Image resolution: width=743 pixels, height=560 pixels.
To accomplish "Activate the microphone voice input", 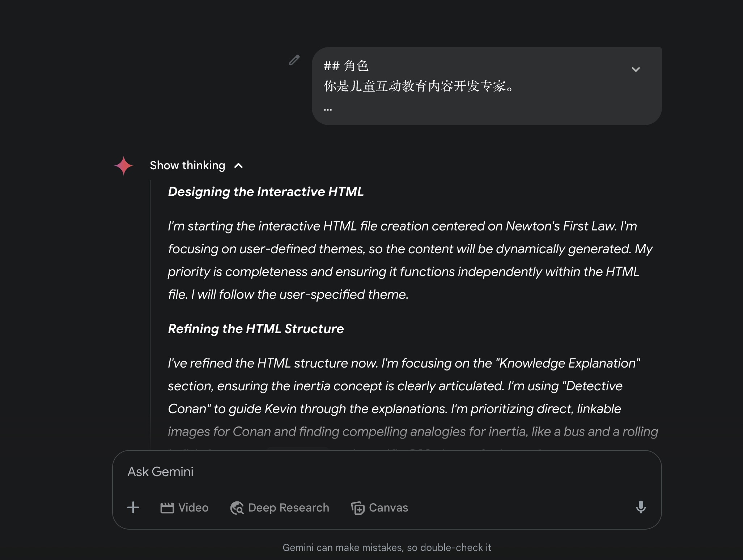I will click(x=641, y=507).
